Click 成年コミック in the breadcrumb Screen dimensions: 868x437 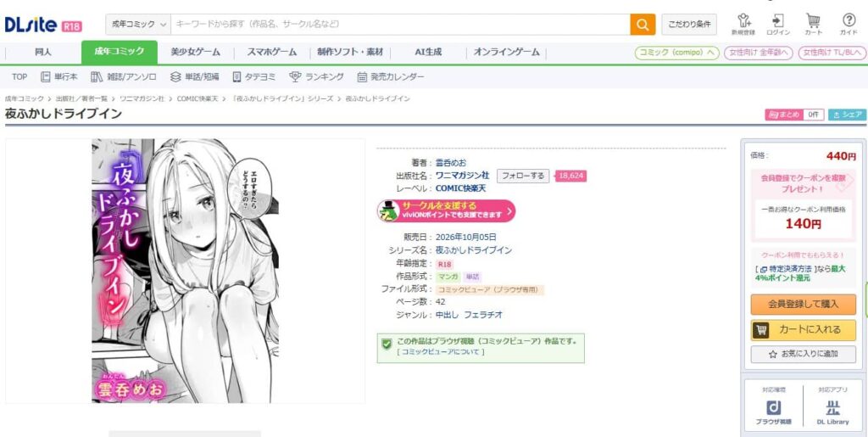pyautogui.click(x=25, y=98)
